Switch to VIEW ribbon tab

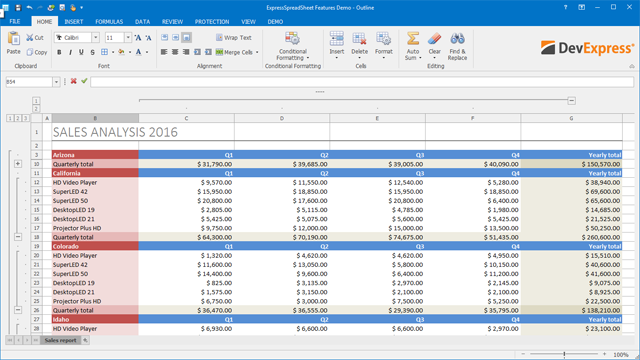click(248, 22)
